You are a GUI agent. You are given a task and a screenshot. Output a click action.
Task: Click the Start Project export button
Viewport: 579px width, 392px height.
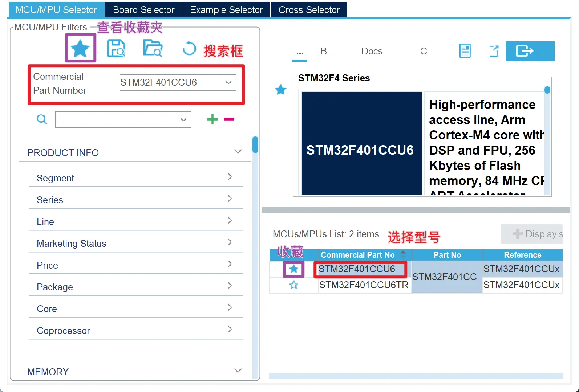click(x=530, y=51)
